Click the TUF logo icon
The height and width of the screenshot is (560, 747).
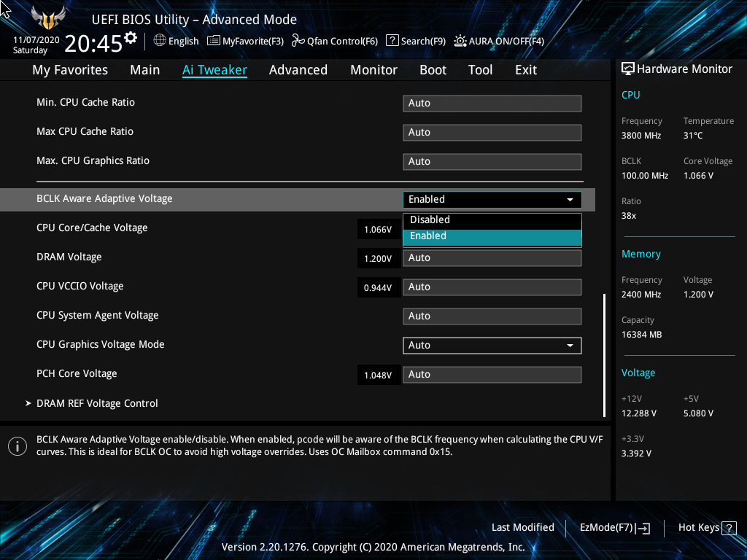pos(48,18)
